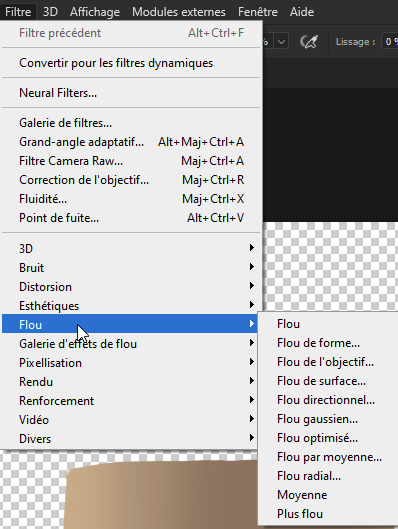The width and height of the screenshot is (398, 529).
Task: Choose Convertir pour les filtres dynamiques
Action: [x=131, y=63]
